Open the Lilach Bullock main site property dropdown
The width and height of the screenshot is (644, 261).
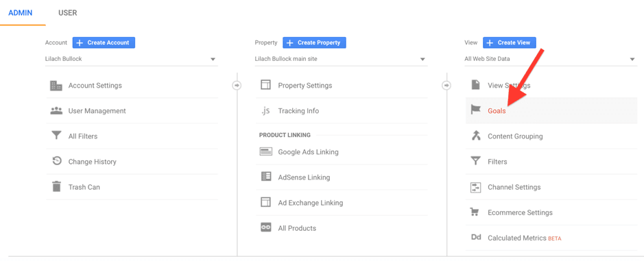[341, 59]
